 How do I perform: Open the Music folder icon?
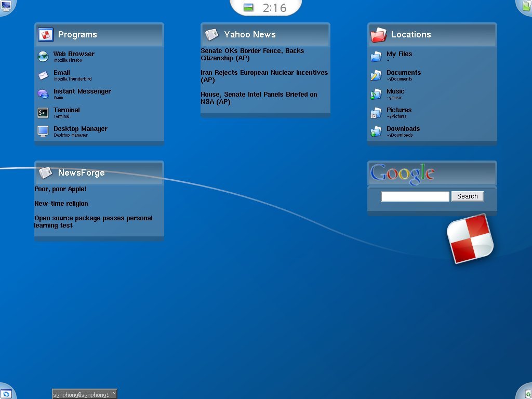pyautogui.click(x=376, y=94)
